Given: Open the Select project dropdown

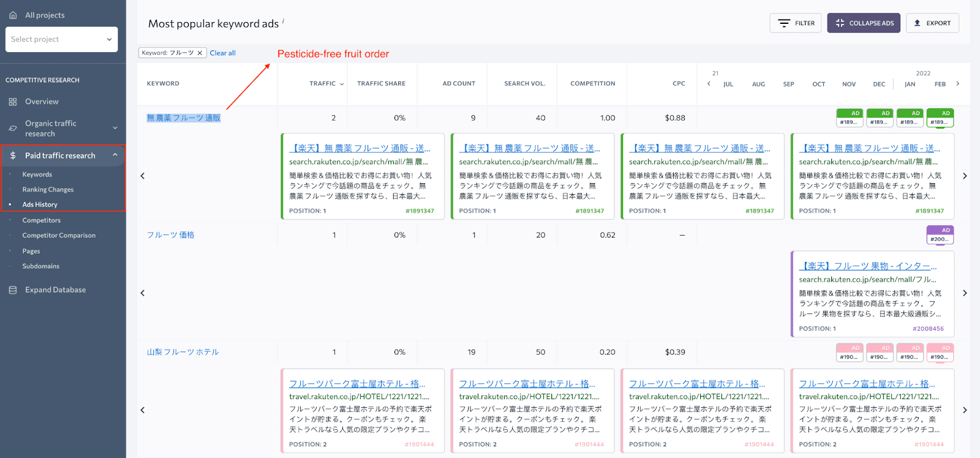Looking at the screenshot, I should 61,39.
